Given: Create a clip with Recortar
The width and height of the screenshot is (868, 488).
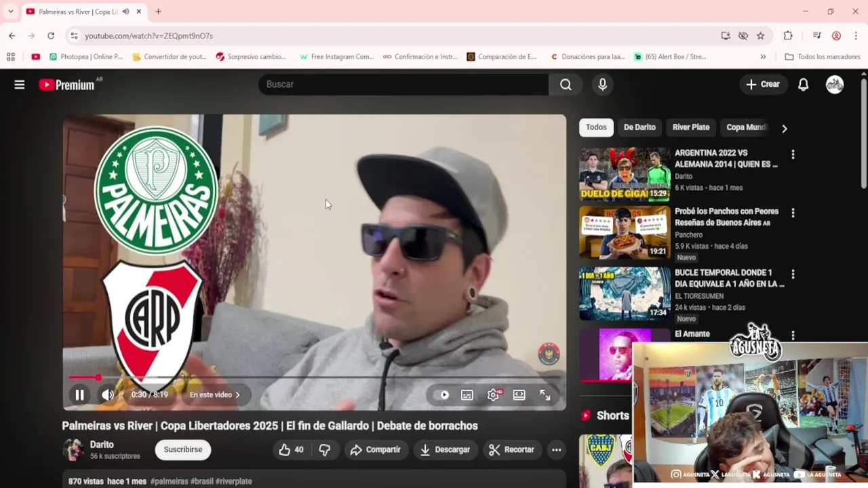Looking at the screenshot, I should 511,450.
